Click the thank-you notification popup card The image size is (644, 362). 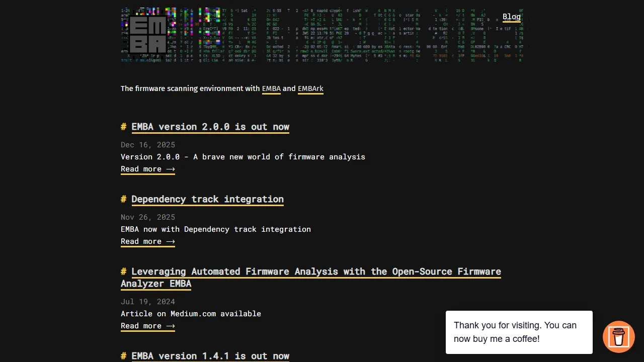click(519, 332)
